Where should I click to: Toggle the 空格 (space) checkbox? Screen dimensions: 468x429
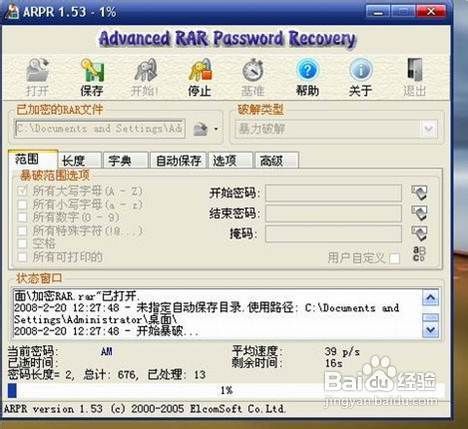[x=22, y=243]
